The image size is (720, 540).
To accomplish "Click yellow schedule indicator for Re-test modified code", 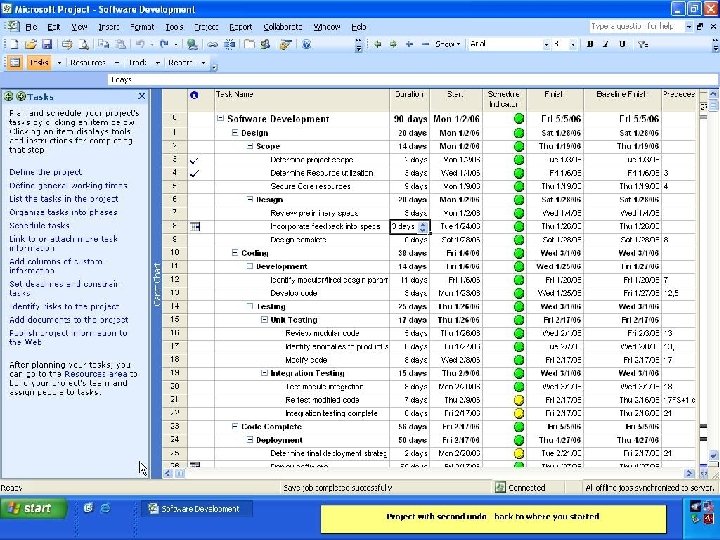I will click(519, 400).
